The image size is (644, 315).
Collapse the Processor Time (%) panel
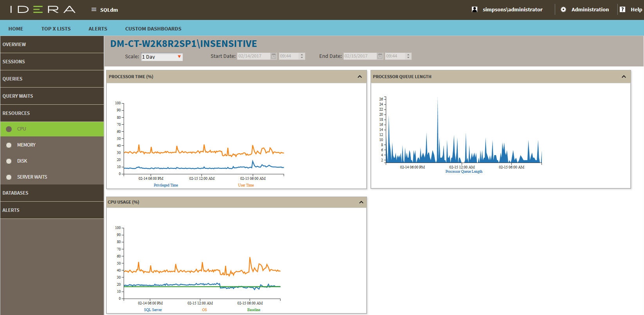click(360, 77)
